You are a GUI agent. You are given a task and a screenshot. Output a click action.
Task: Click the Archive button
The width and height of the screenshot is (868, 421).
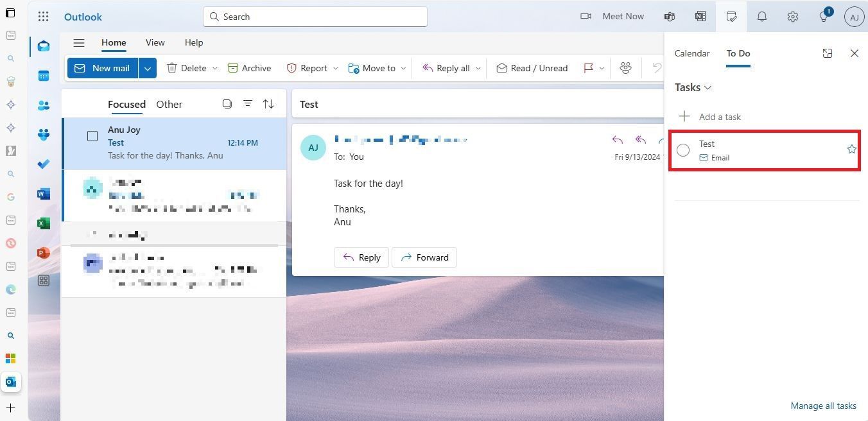249,68
